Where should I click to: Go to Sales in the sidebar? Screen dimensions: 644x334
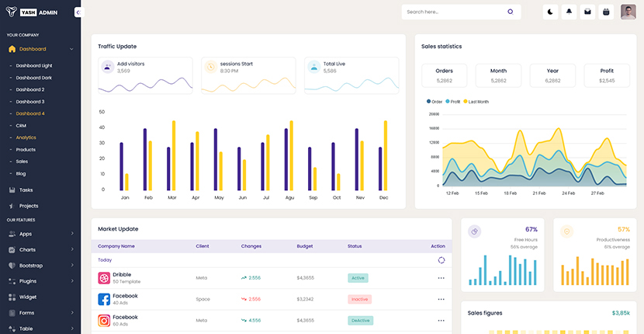[x=23, y=162]
